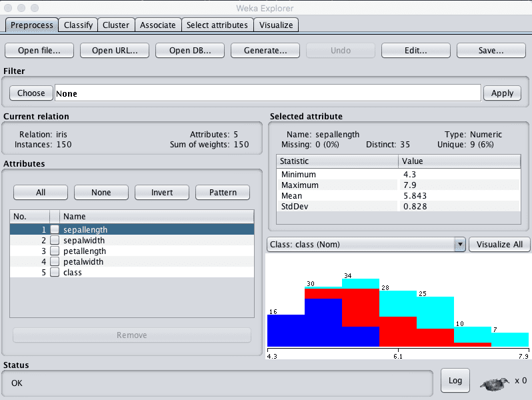The width and height of the screenshot is (532, 400).
Task: Switch to the Classify tab
Action: click(78, 25)
